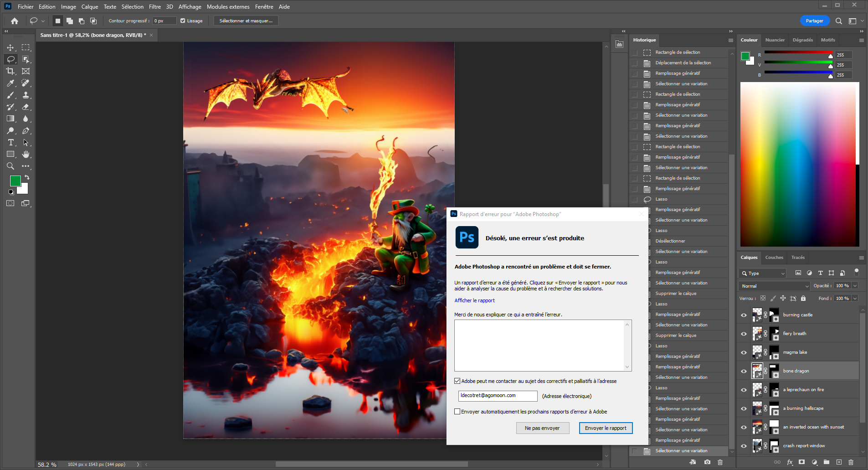Viewport: 868px width, 470px height.
Task: Select the Lasso tool
Action: pos(10,59)
